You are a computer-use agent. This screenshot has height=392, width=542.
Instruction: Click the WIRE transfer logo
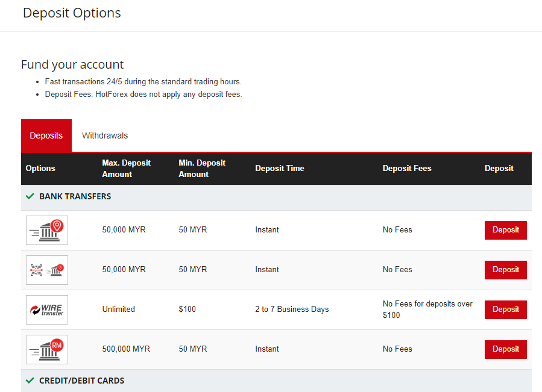(47, 310)
